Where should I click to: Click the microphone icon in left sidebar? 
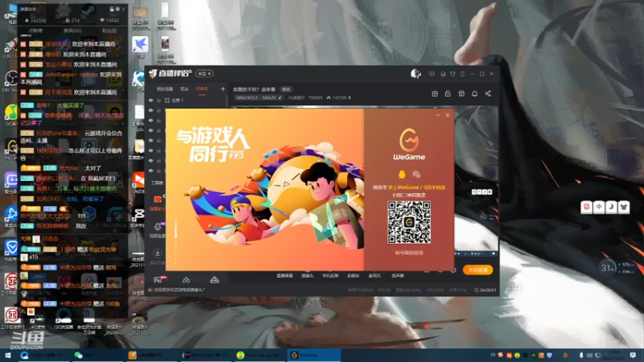pos(157,226)
